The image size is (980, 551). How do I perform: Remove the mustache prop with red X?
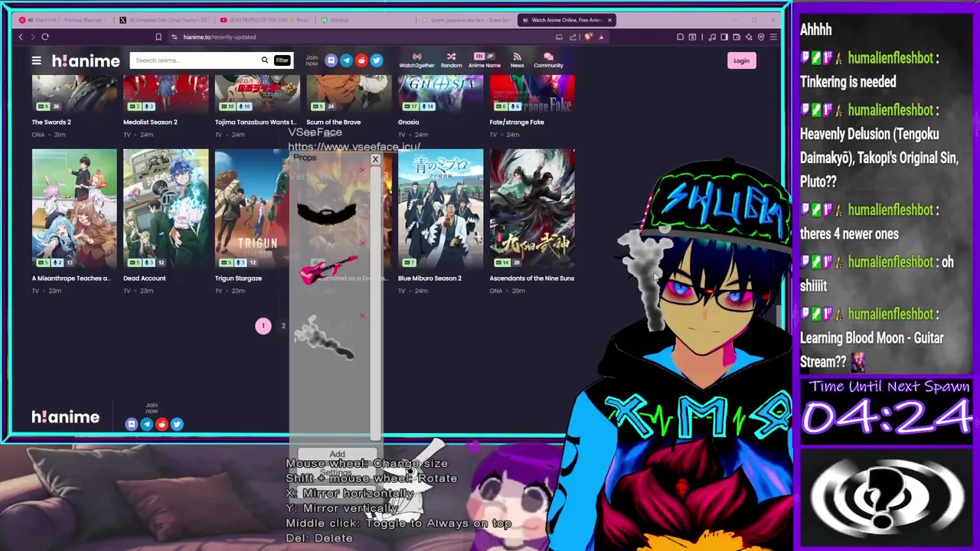362,171
